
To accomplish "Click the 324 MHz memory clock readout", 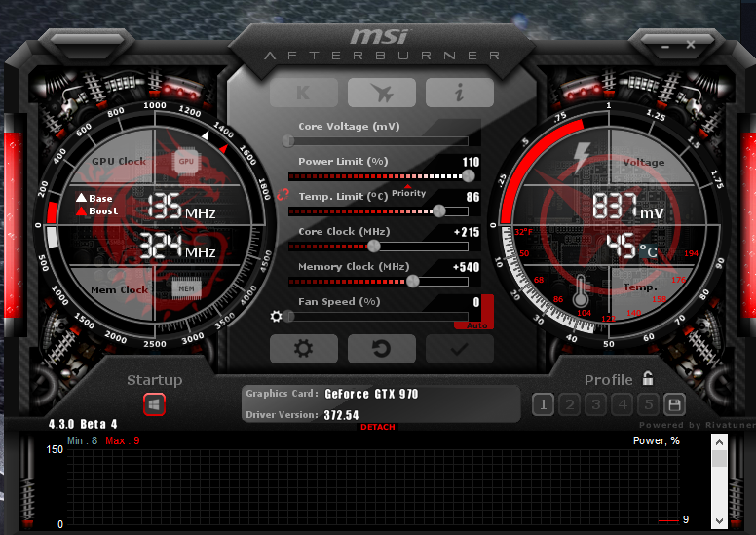I will (x=177, y=246).
